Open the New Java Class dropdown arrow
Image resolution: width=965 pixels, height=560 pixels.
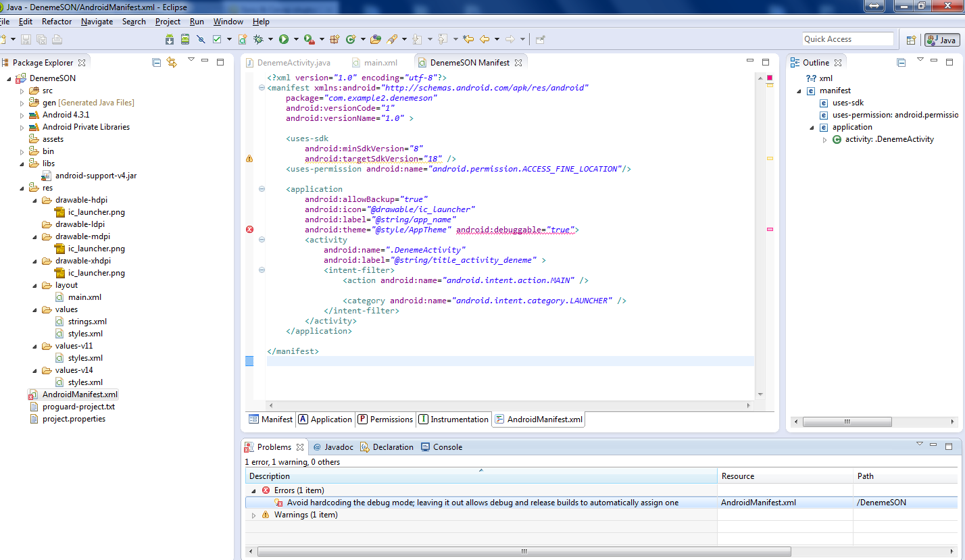[363, 39]
